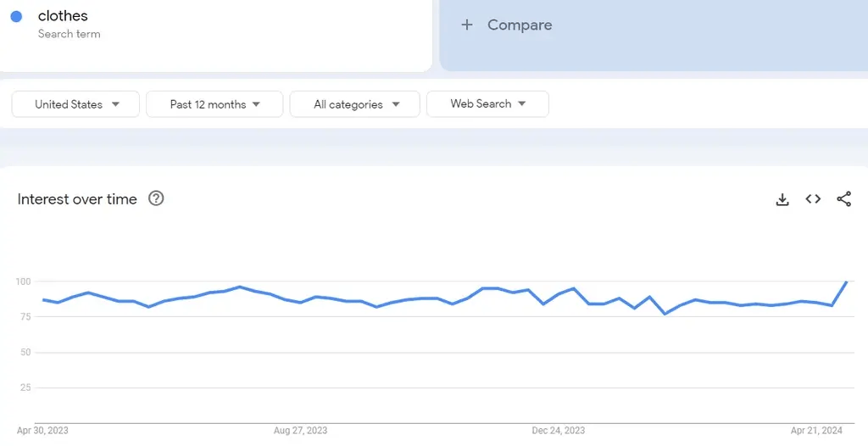Open the United States region dropdown

pyautogui.click(x=75, y=104)
